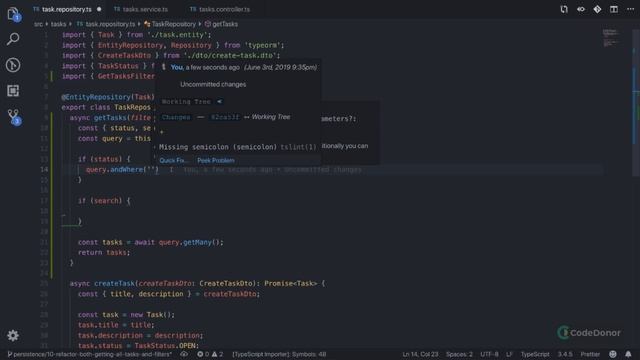The width and height of the screenshot is (640, 360).
Task: Open the Extensions view in the activity bar
Action: 13,91
